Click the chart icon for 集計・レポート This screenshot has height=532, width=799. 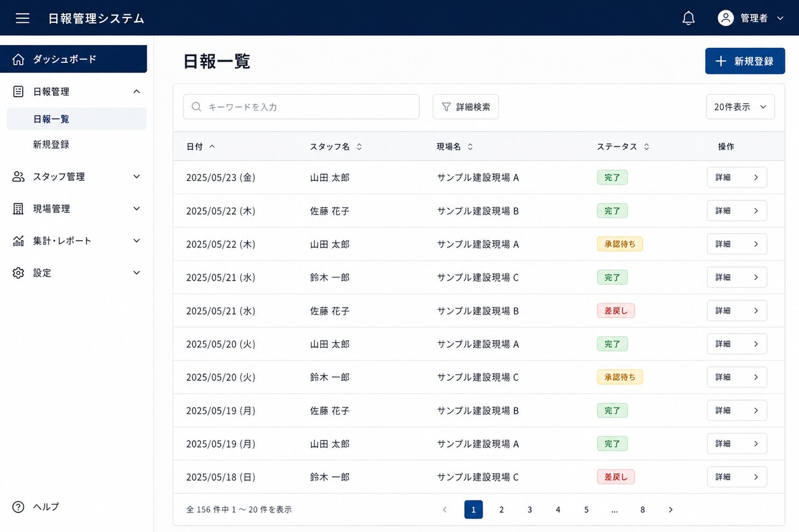tap(18, 241)
